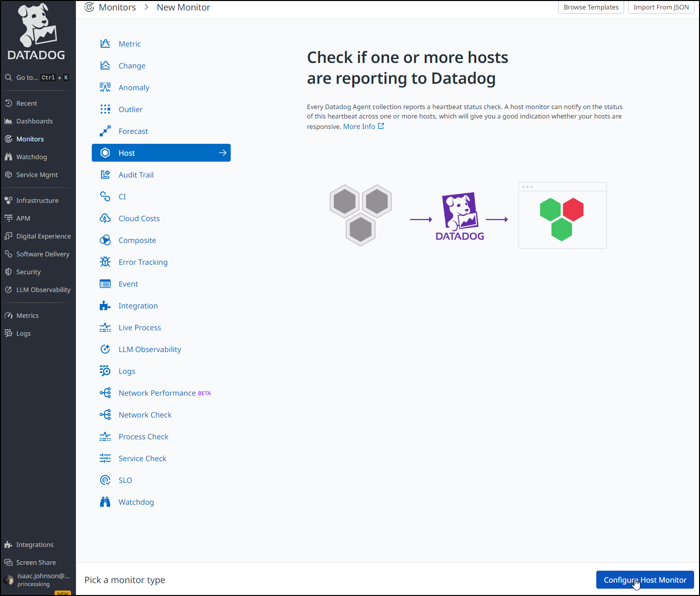
Task: Click the Go to... search field
Action: pos(37,77)
